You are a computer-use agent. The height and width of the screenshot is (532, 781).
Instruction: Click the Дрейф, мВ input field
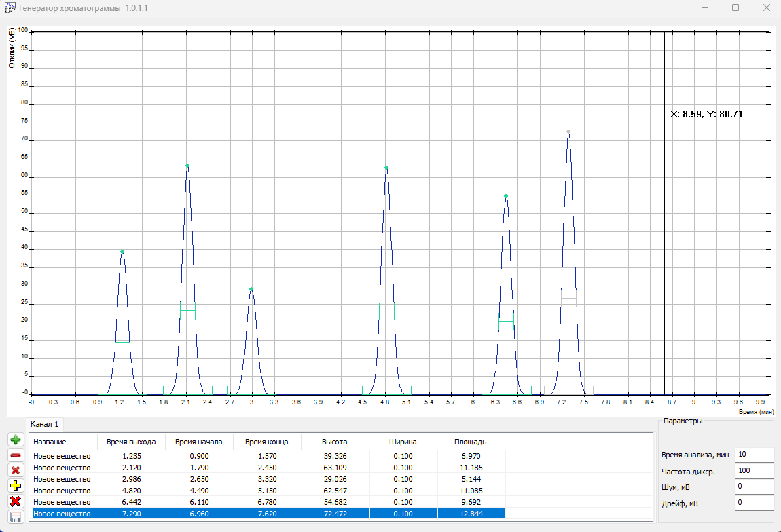click(x=754, y=503)
